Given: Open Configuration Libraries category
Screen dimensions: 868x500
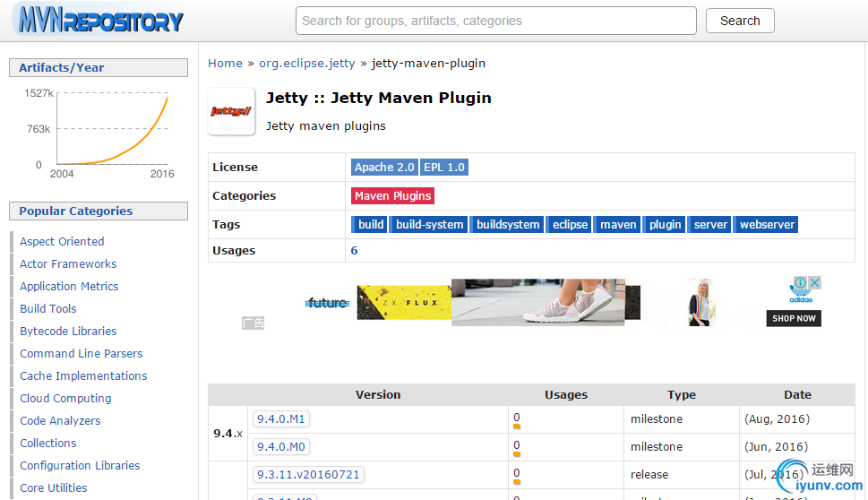Looking at the screenshot, I should pos(80,466).
